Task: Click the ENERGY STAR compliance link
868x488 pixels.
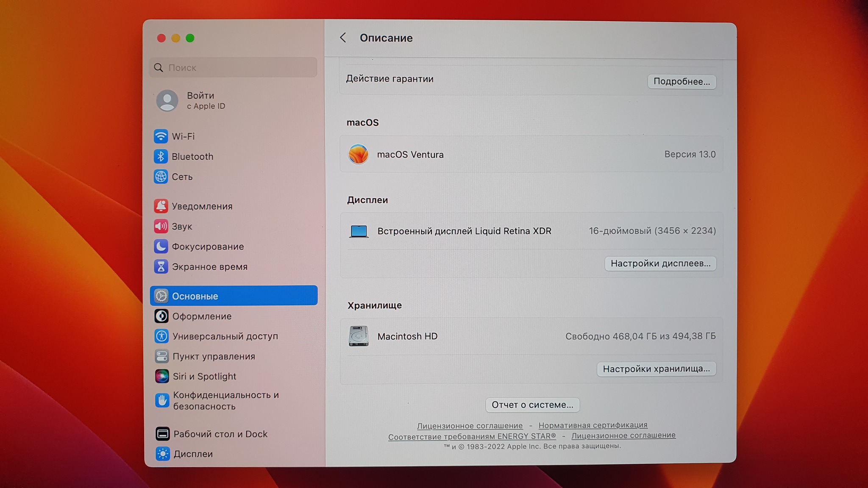Action: 472,436
